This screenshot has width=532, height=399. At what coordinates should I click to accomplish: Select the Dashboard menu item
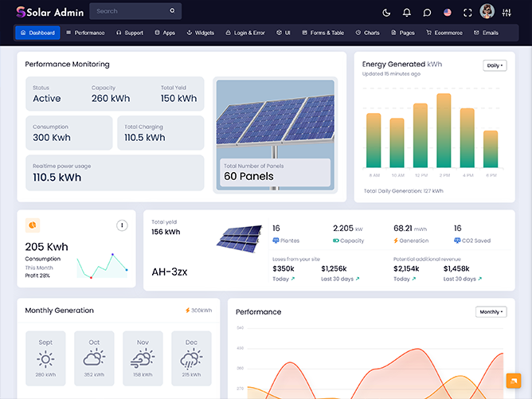click(x=37, y=33)
